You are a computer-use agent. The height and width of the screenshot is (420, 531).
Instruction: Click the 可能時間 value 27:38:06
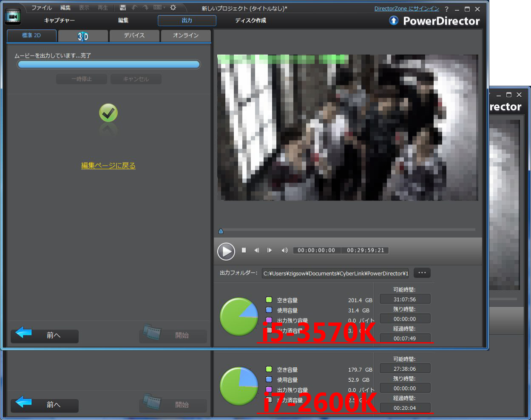pyautogui.click(x=405, y=369)
